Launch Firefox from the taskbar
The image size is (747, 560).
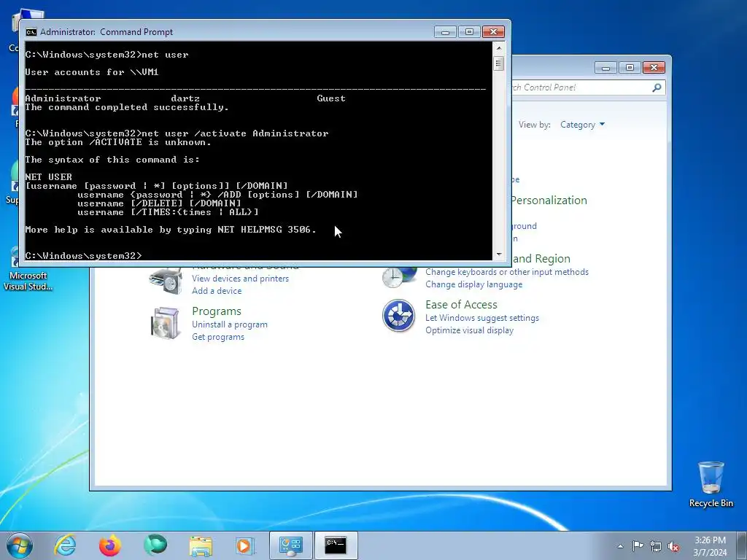[110, 545]
